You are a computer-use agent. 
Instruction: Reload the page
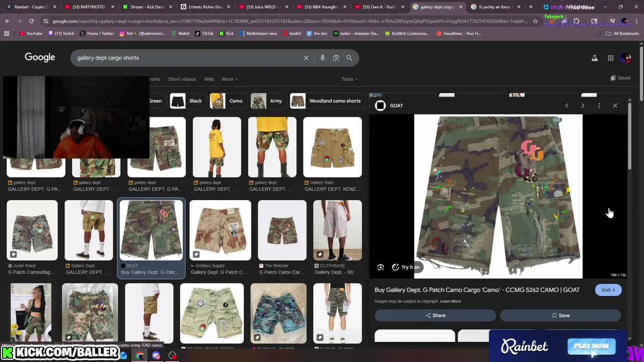click(x=31, y=21)
